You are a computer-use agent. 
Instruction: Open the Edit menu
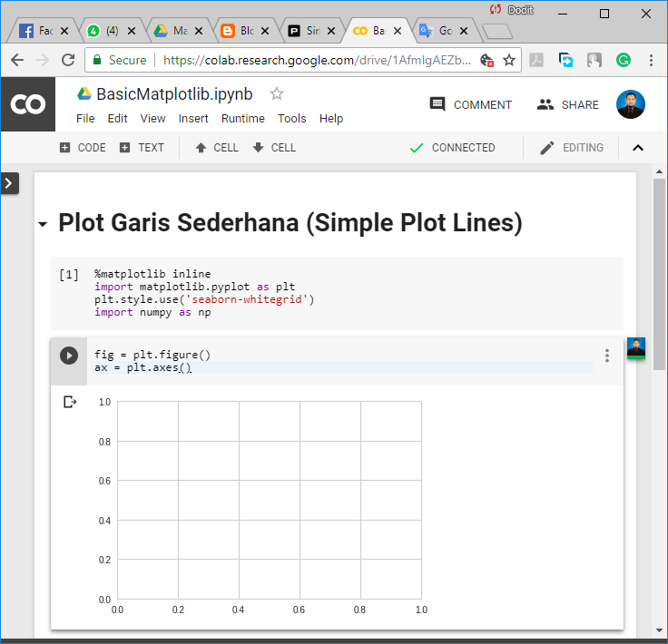pyautogui.click(x=118, y=118)
